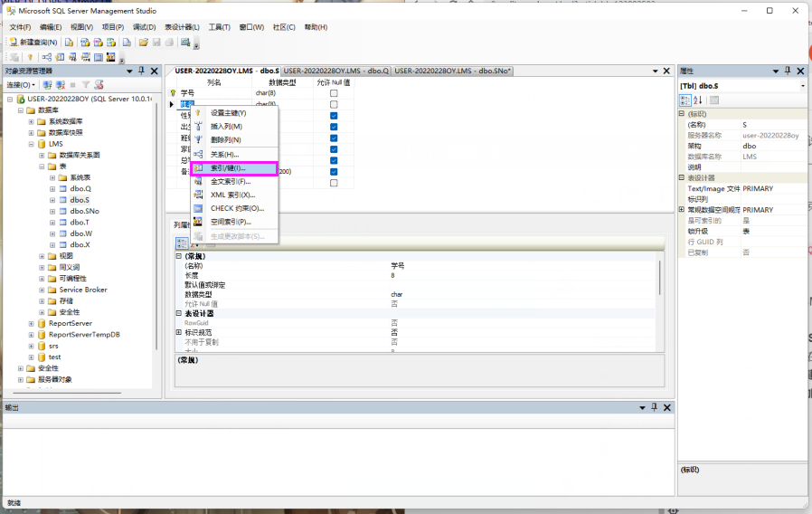
Task: Expand the ReportServer database node
Action: point(31,323)
